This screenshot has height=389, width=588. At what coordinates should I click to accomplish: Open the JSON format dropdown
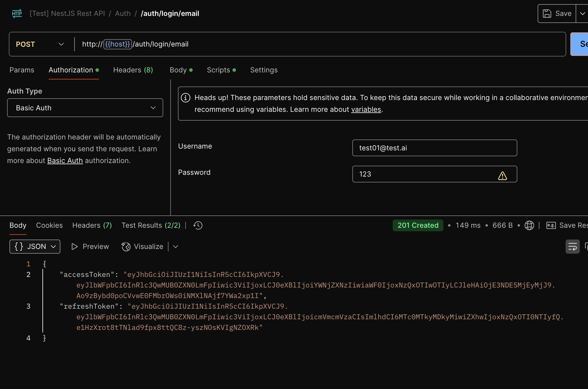pyautogui.click(x=35, y=247)
